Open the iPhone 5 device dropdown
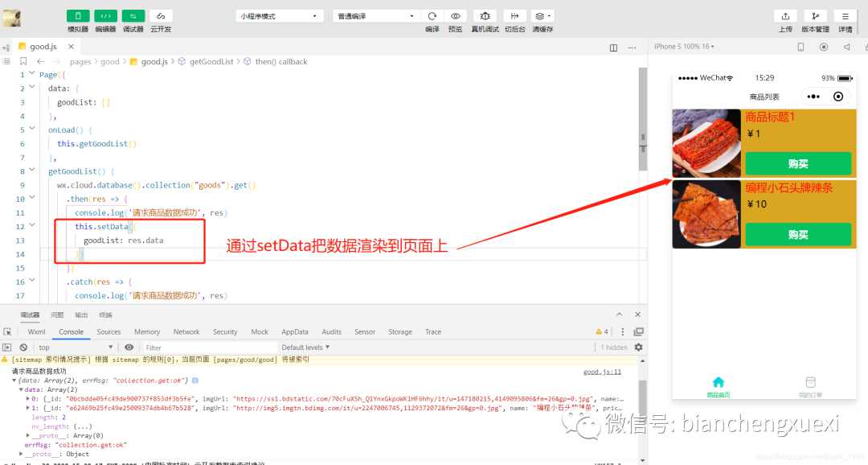The image size is (868, 465). tap(684, 47)
